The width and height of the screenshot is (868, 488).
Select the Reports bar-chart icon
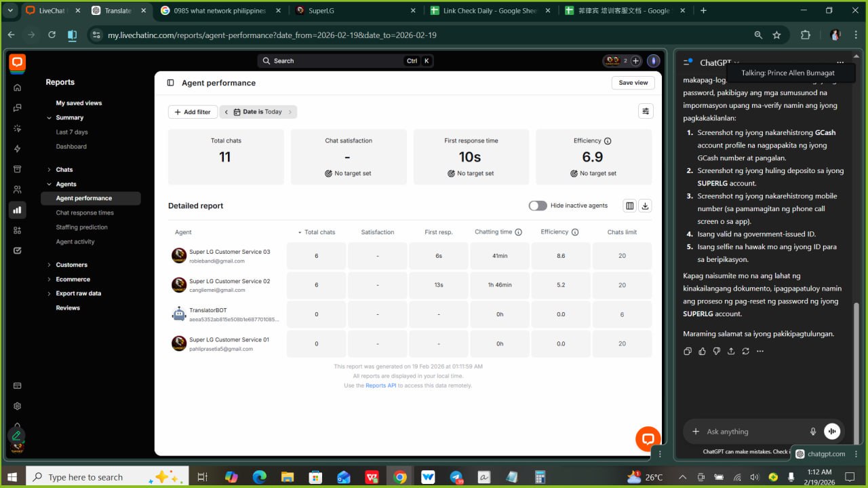(18, 210)
